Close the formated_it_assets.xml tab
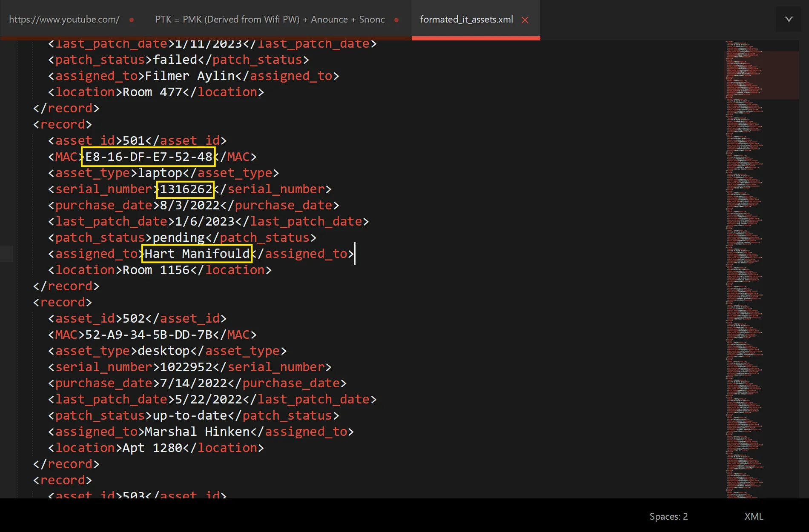809x532 pixels. tap(525, 20)
